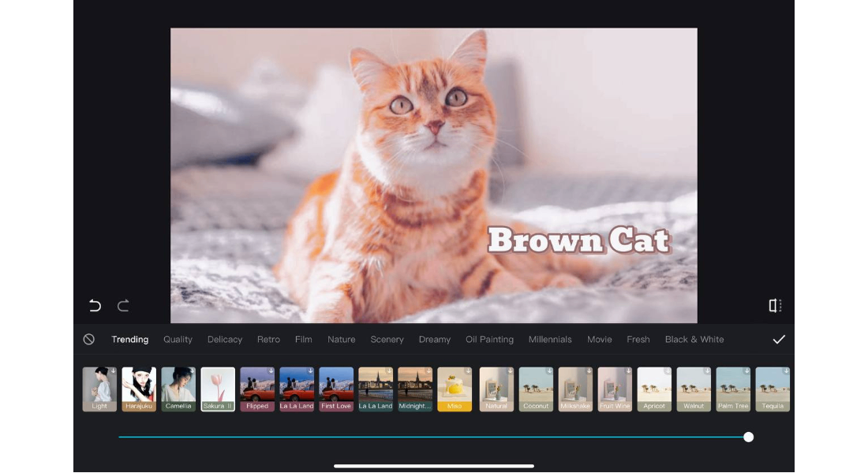This screenshot has height=473, width=868.
Task: Apply La La Land filter with red car
Action: pos(297,389)
